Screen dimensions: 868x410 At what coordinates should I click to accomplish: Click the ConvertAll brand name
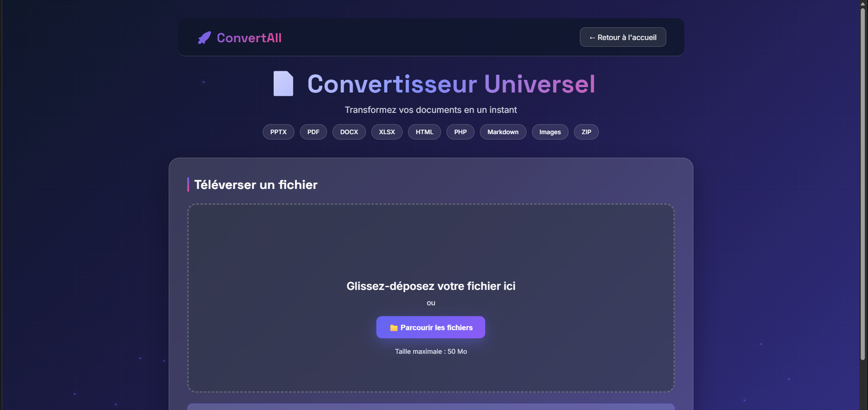[249, 38]
